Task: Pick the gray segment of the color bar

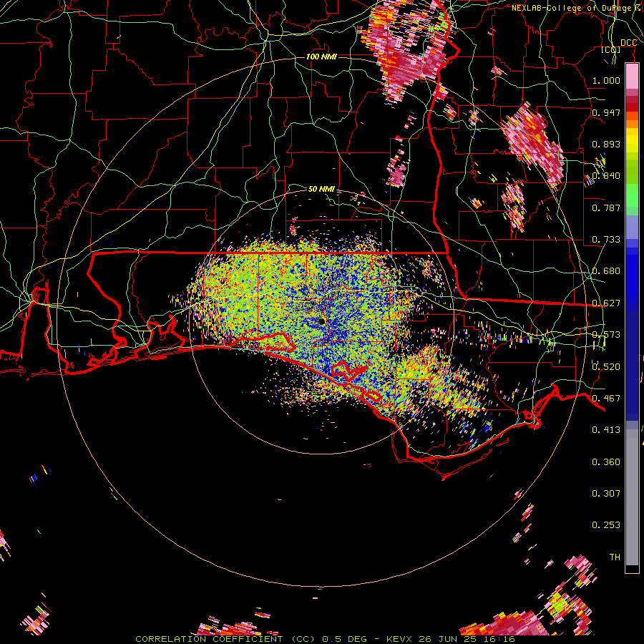Action: [x=632, y=497]
